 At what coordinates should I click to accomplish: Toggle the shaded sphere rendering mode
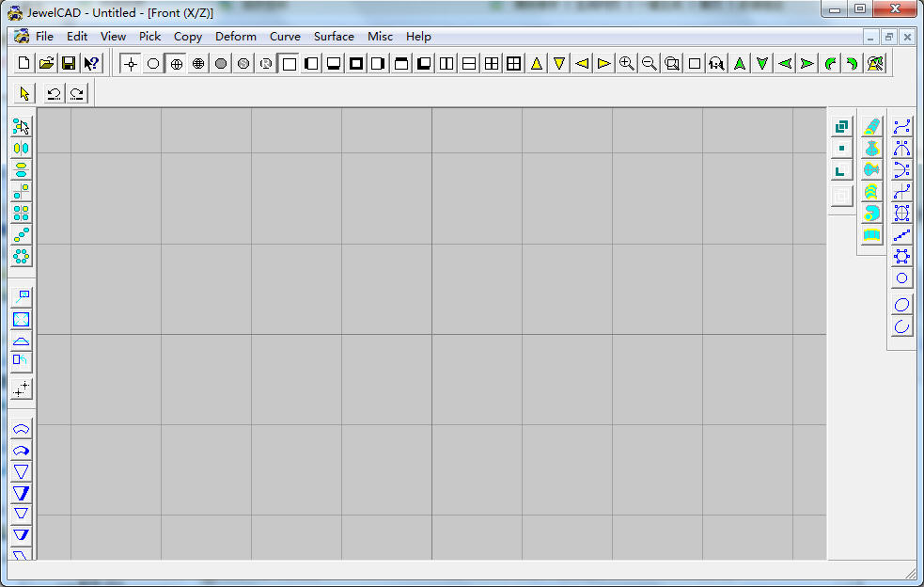(220, 63)
